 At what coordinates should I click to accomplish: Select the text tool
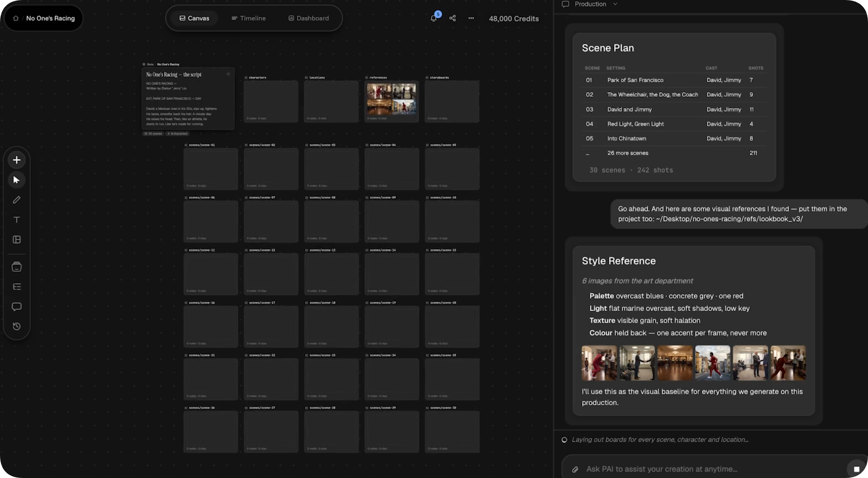tap(16, 220)
